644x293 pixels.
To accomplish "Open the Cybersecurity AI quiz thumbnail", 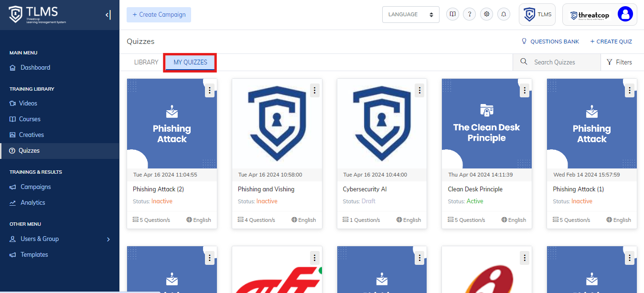I will 382,124.
